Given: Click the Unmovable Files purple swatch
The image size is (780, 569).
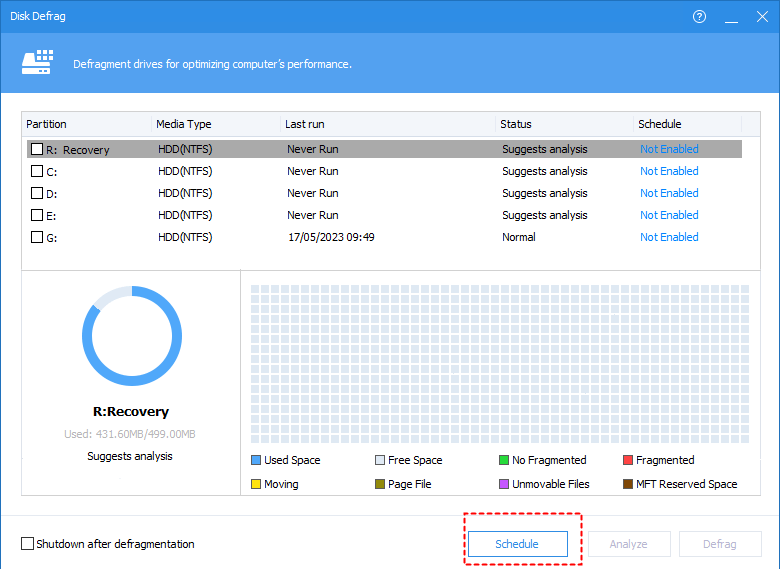Looking at the screenshot, I should tap(503, 484).
